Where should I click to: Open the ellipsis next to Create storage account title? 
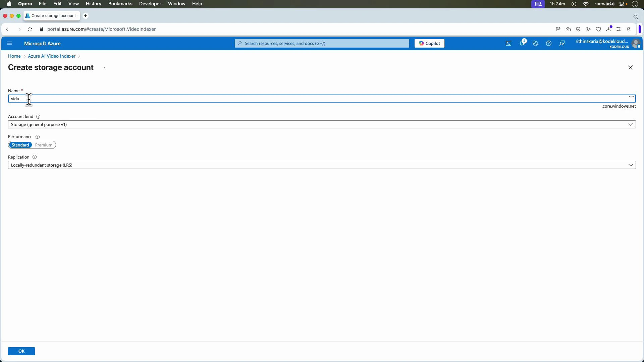point(104,67)
